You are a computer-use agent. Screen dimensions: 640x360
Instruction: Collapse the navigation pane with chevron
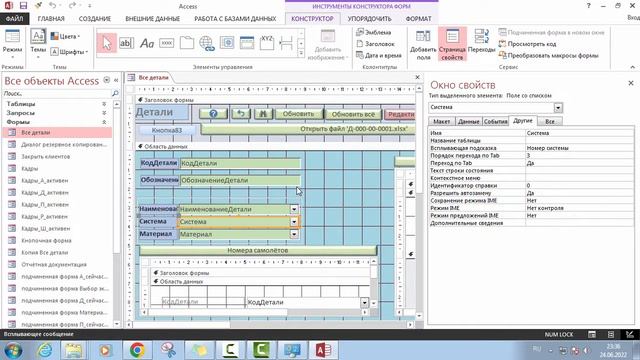pos(116,80)
